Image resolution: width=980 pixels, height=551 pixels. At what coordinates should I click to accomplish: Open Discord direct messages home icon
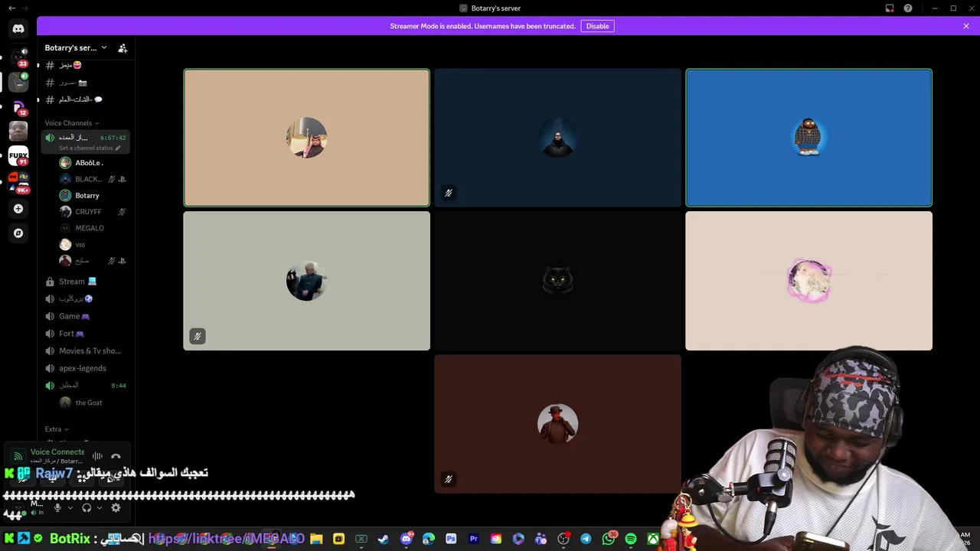click(18, 28)
